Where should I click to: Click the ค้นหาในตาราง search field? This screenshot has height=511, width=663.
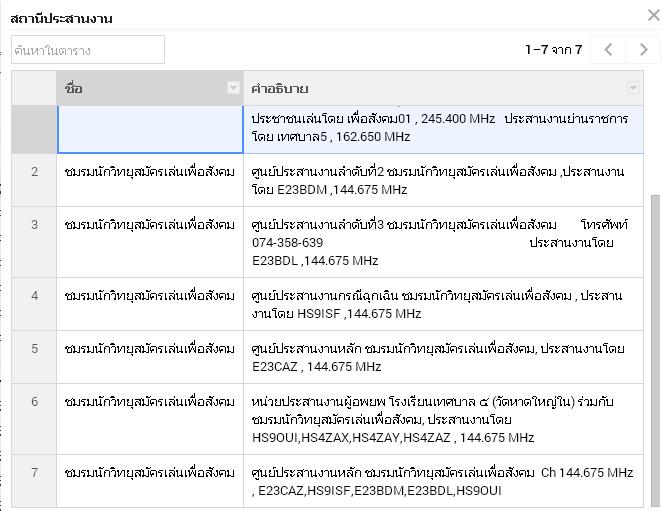click(x=88, y=50)
